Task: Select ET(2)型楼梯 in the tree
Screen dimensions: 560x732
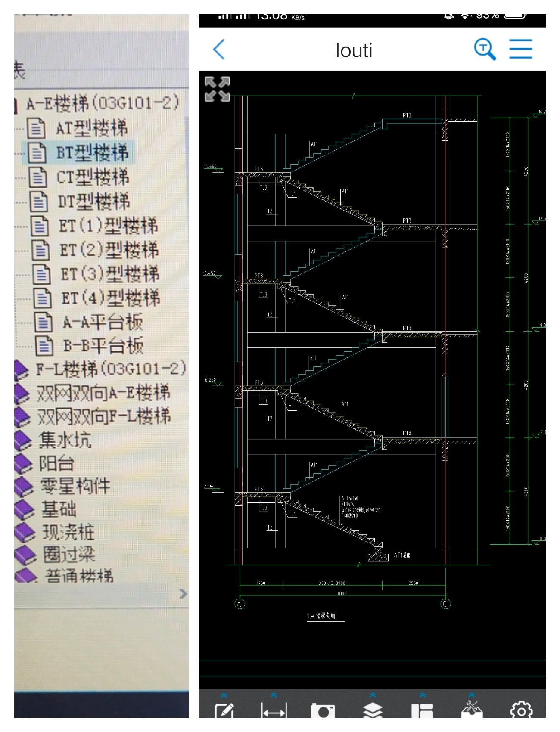Action: [x=109, y=250]
